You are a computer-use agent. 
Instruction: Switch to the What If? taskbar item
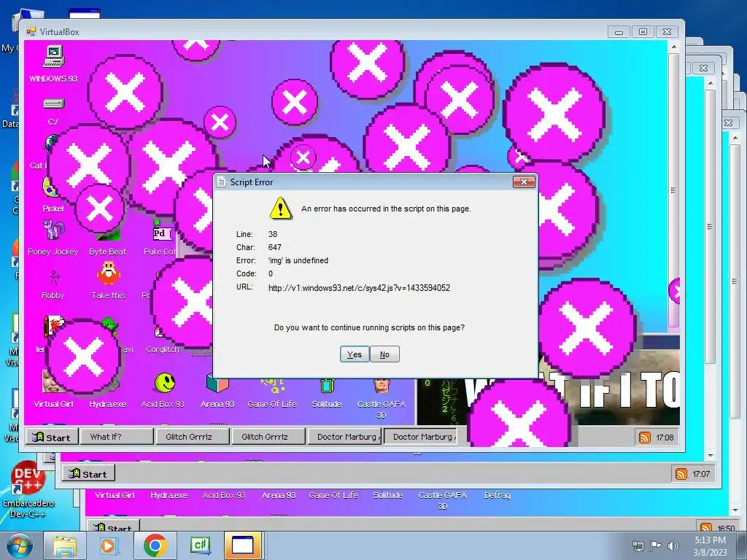click(117, 437)
